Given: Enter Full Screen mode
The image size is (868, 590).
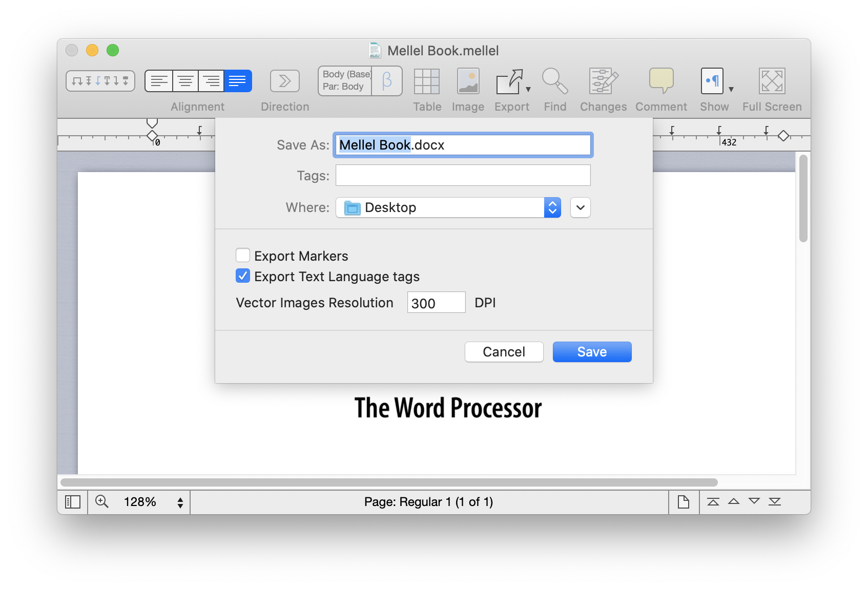Looking at the screenshot, I should pos(772,81).
